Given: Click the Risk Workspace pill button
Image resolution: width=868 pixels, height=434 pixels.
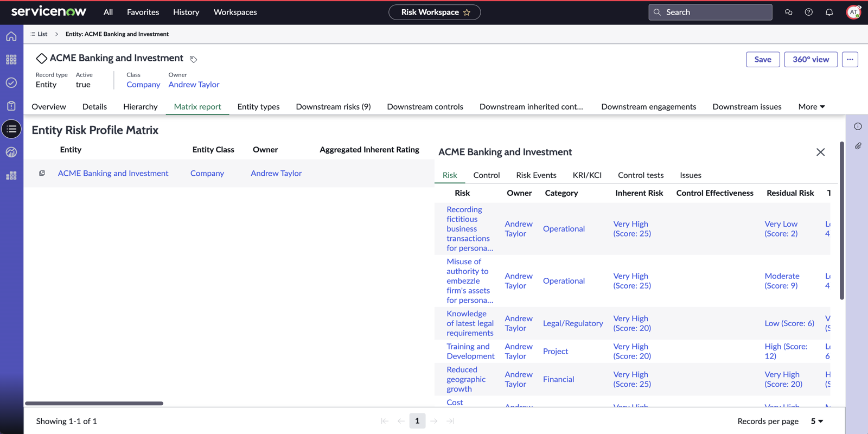Looking at the screenshot, I should pyautogui.click(x=435, y=12).
